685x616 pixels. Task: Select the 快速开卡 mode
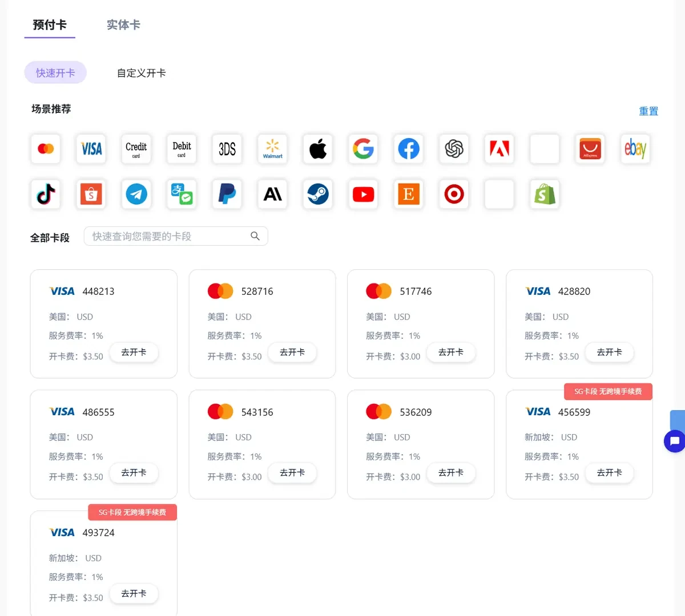55,73
